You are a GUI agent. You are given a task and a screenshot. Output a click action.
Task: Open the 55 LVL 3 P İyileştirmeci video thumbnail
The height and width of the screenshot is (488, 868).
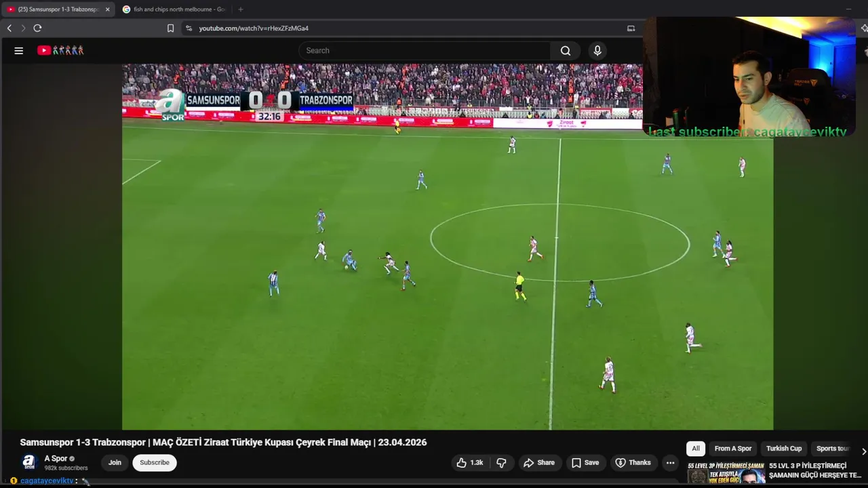(x=726, y=473)
